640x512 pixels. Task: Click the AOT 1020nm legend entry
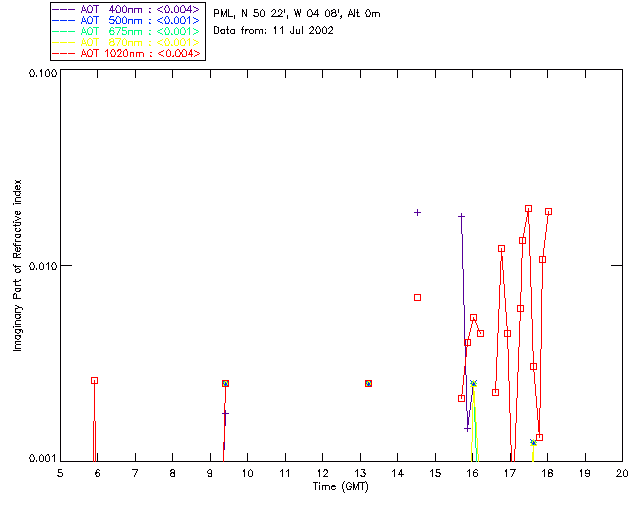pos(127,53)
